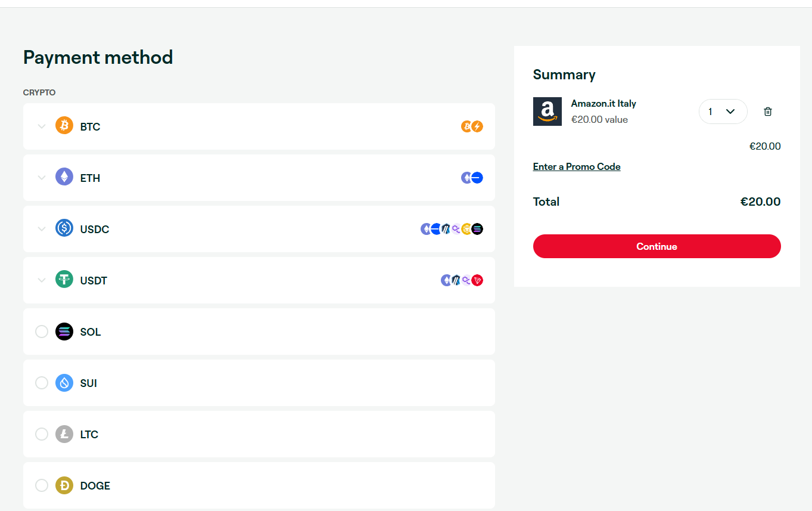
Task: Select the SUI payment radio button
Action: (42, 382)
